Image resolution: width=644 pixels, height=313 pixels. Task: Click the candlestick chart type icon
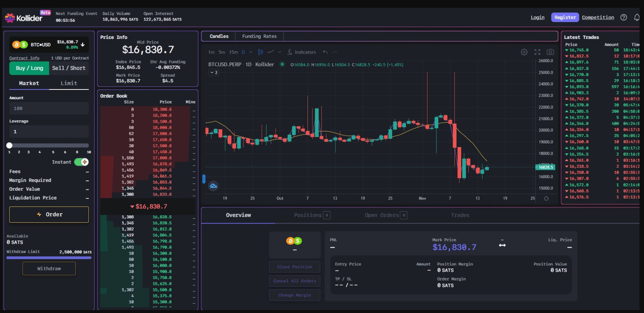(x=260, y=52)
